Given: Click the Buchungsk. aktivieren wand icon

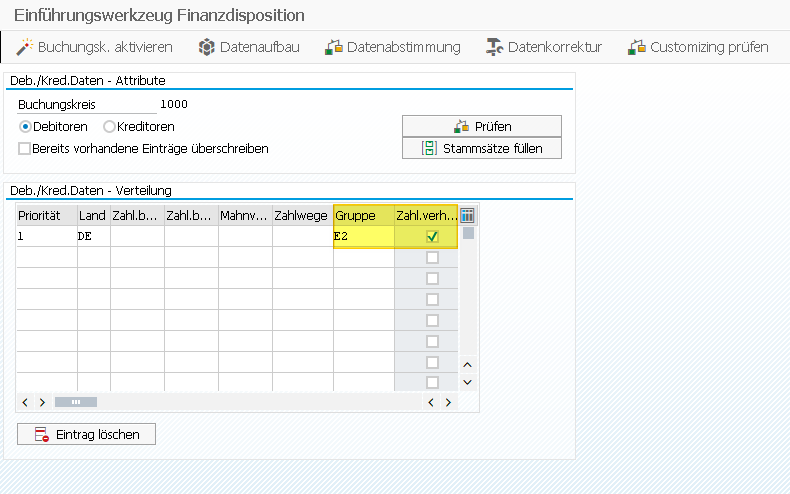Looking at the screenshot, I should (x=25, y=47).
